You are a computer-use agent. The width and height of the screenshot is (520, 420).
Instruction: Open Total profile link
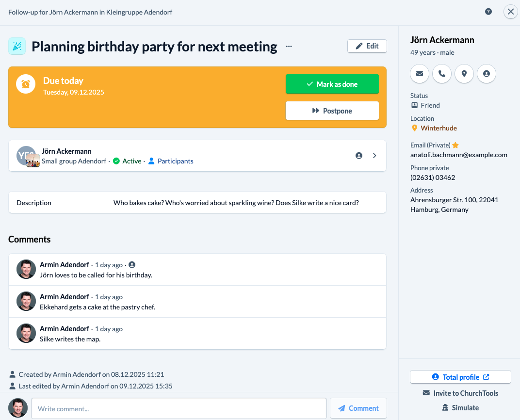[460, 377]
